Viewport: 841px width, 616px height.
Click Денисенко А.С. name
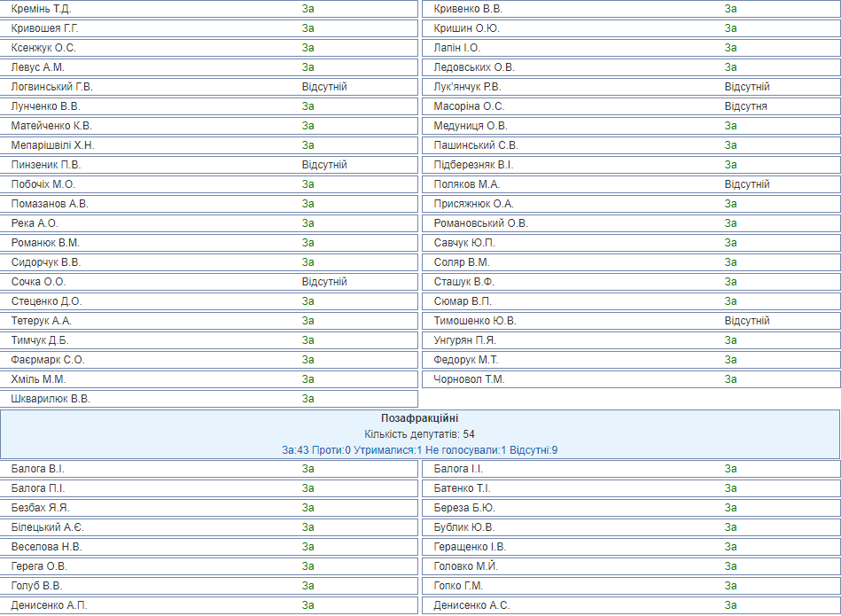point(471,605)
